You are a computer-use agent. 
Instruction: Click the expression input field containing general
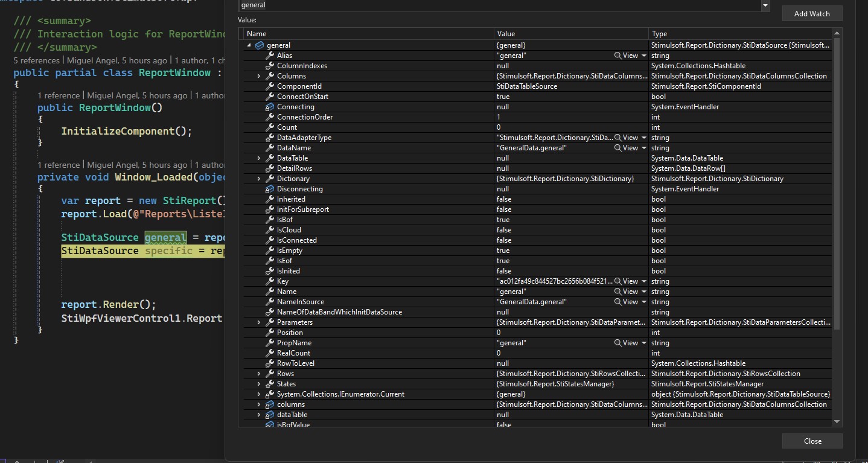coord(499,5)
